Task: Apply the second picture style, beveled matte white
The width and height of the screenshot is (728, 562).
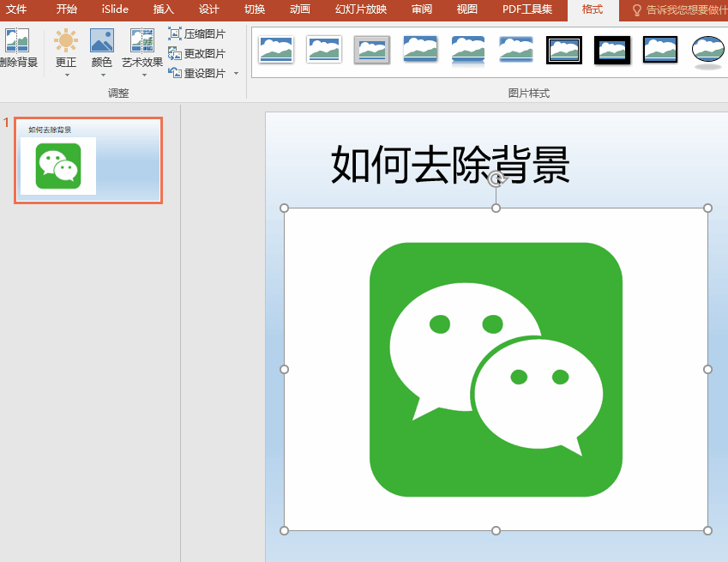Action: 324,50
